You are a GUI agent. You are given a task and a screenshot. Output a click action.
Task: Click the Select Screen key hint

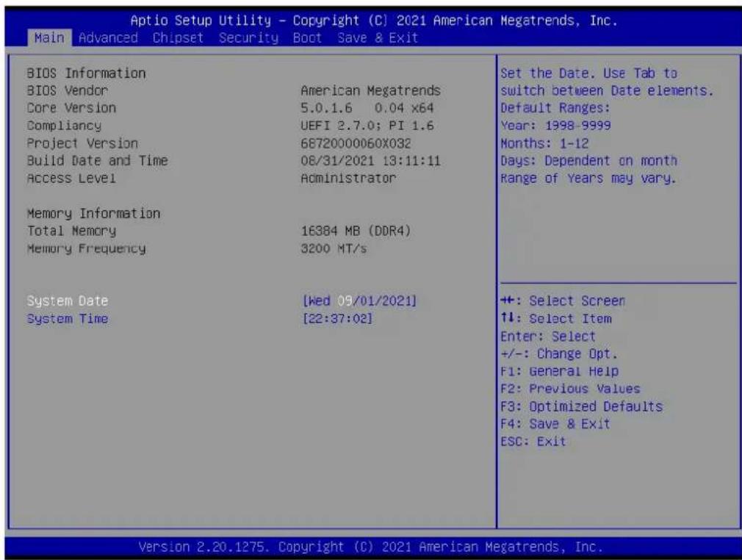point(563,301)
